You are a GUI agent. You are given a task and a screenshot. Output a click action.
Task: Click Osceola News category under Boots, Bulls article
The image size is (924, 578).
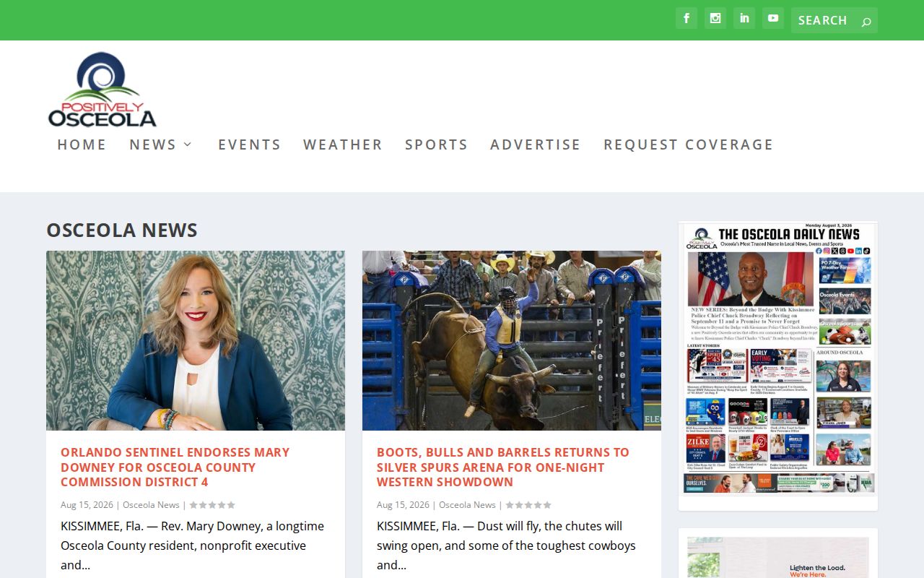(467, 505)
